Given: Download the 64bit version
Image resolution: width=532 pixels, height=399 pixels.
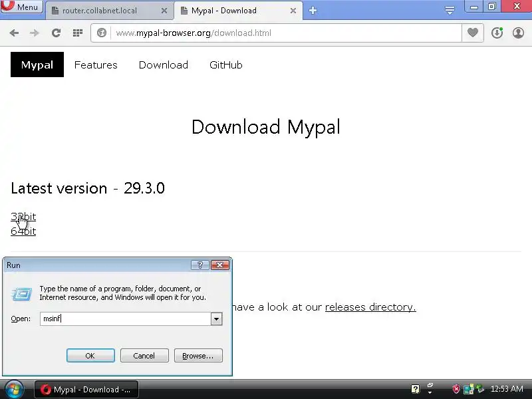Looking at the screenshot, I should pos(23,231).
